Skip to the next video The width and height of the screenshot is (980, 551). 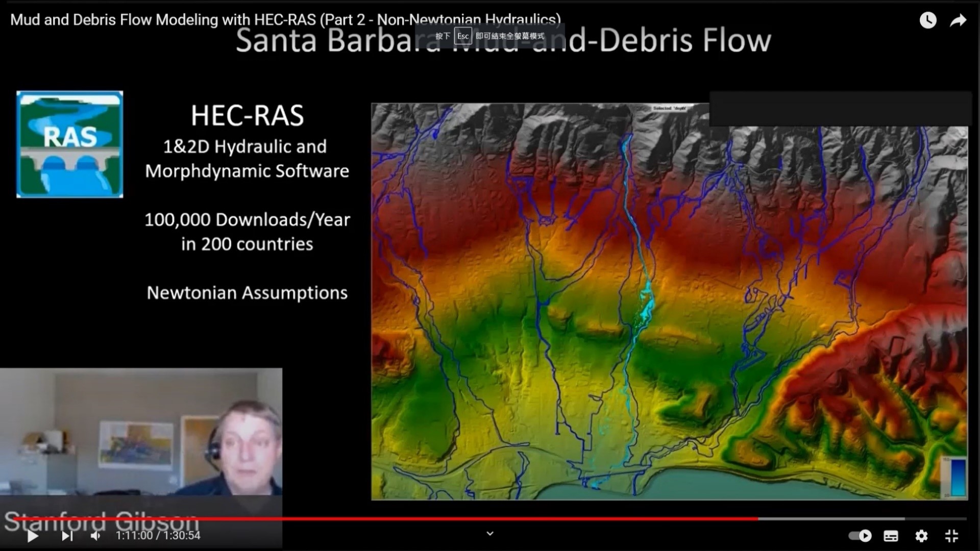(x=67, y=536)
